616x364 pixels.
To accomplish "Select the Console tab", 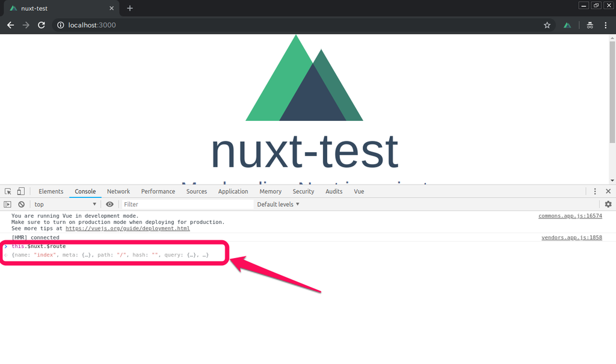I will 85,191.
